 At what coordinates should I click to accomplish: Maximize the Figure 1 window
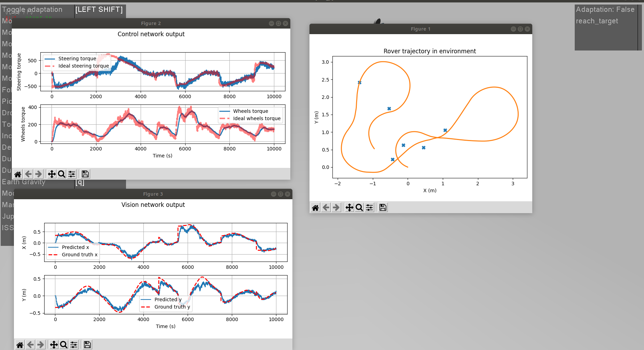[x=520, y=29]
